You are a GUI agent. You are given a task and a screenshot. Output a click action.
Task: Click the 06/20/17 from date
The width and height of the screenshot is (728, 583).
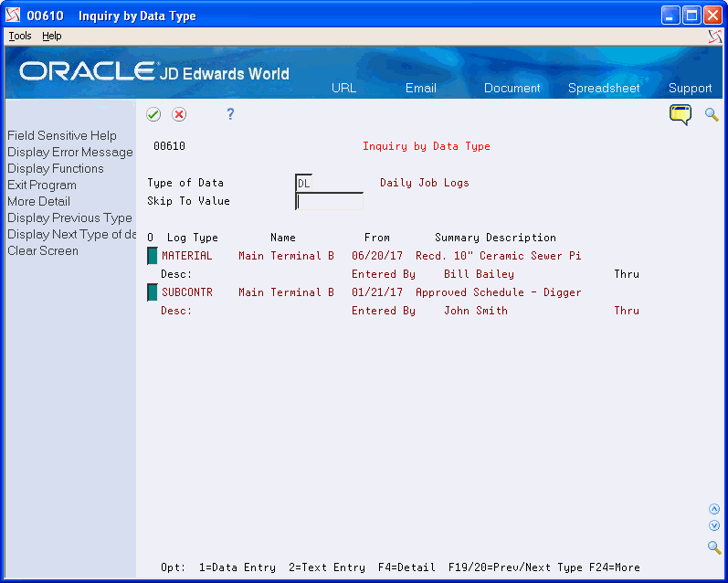click(377, 256)
